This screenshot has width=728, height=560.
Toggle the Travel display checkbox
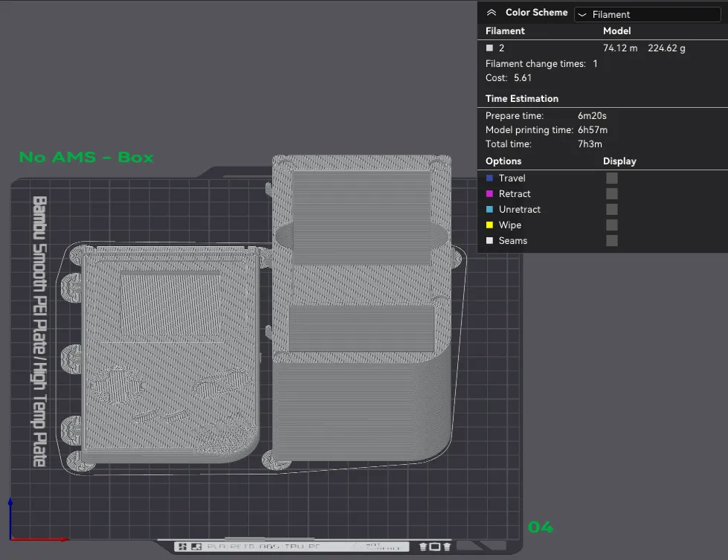pos(612,178)
